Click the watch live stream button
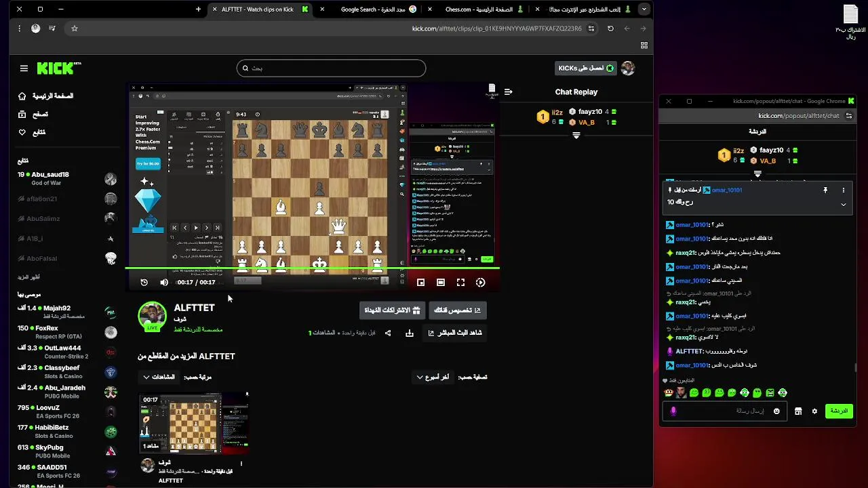The width and height of the screenshot is (868, 488). 454,333
